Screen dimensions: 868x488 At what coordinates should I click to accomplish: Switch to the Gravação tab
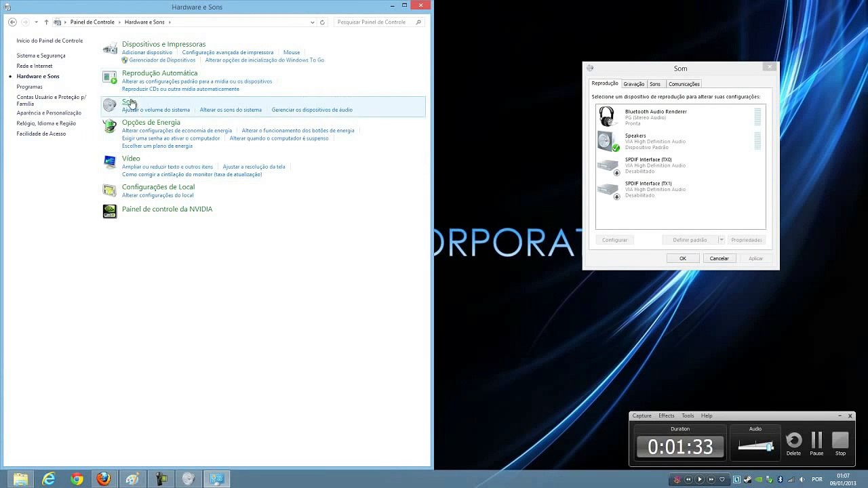[x=633, y=84]
